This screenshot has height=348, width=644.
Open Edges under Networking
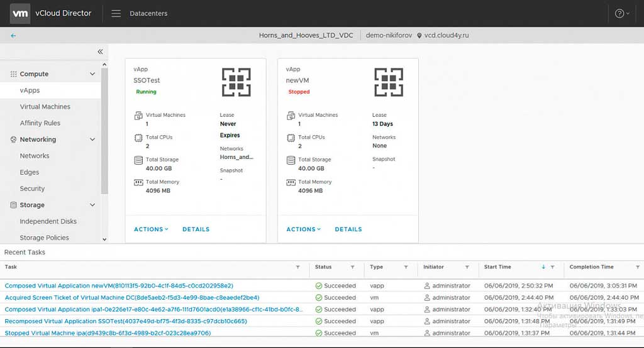point(29,172)
